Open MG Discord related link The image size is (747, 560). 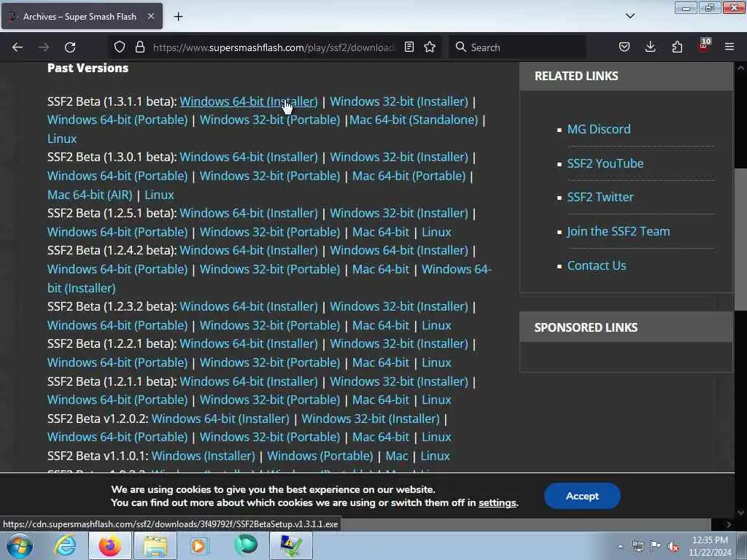coord(598,129)
